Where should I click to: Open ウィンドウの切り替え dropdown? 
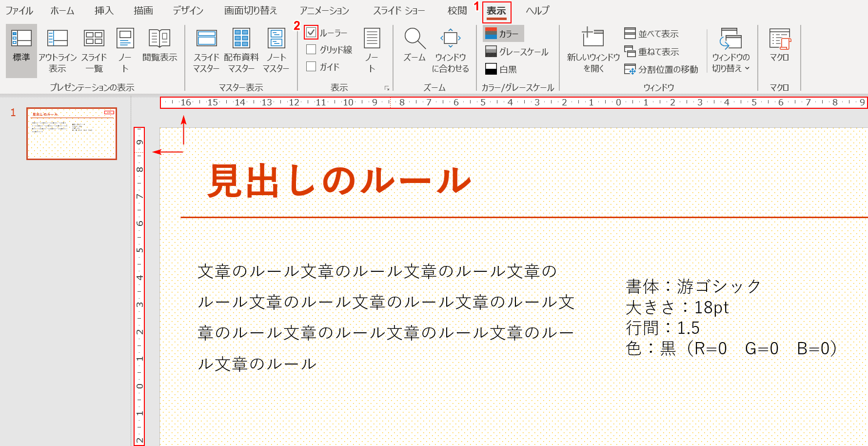[730, 51]
